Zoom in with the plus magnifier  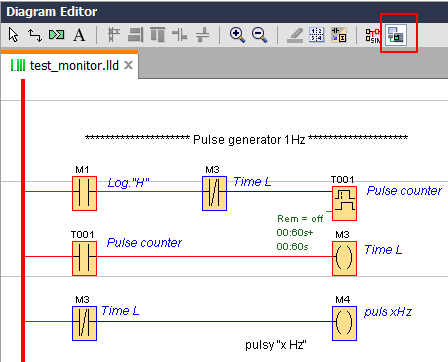pos(237,35)
